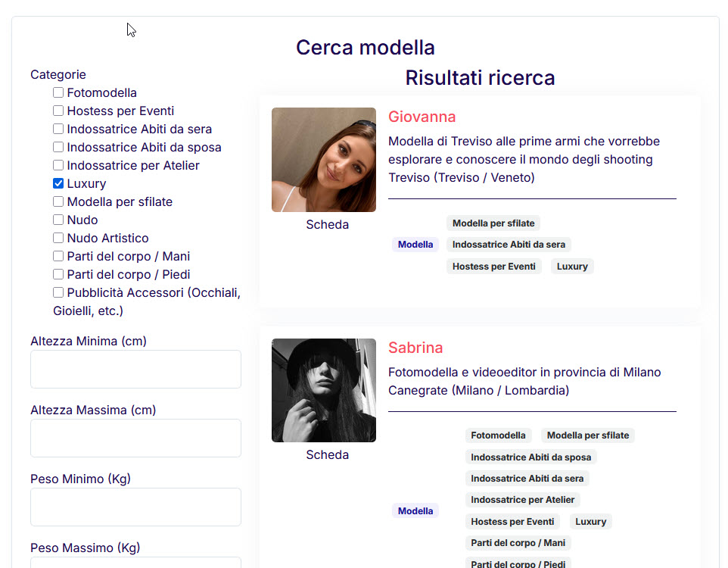Viewport: 728px width, 568px height.
Task: Open the Sabrina name link
Action: [x=415, y=348]
